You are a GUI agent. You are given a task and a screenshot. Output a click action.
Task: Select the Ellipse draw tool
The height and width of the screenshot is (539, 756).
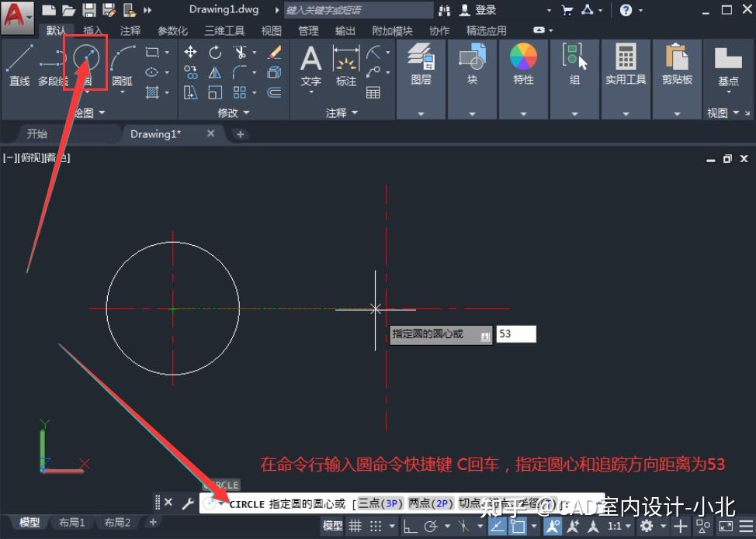(152, 72)
